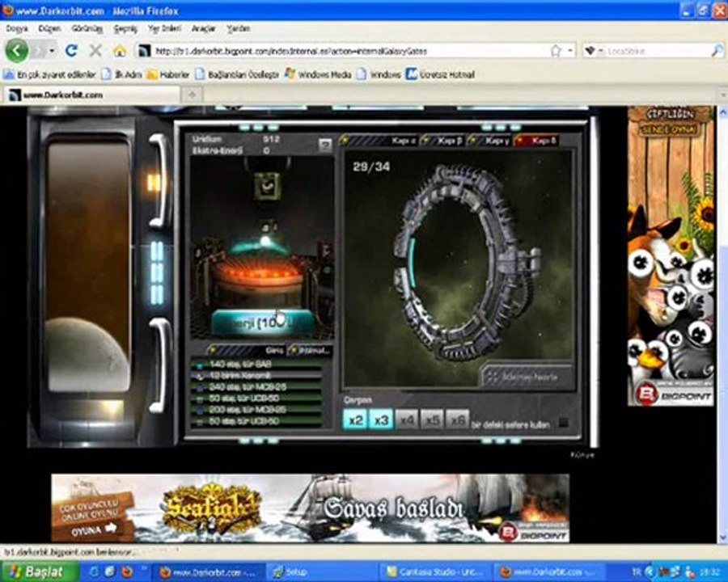Click the 29/34 gate parts counter

371,167
